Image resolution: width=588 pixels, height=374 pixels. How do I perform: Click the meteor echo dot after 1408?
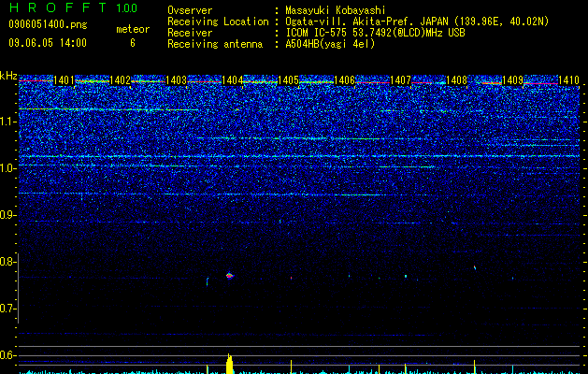pyautogui.click(x=475, y=267)
